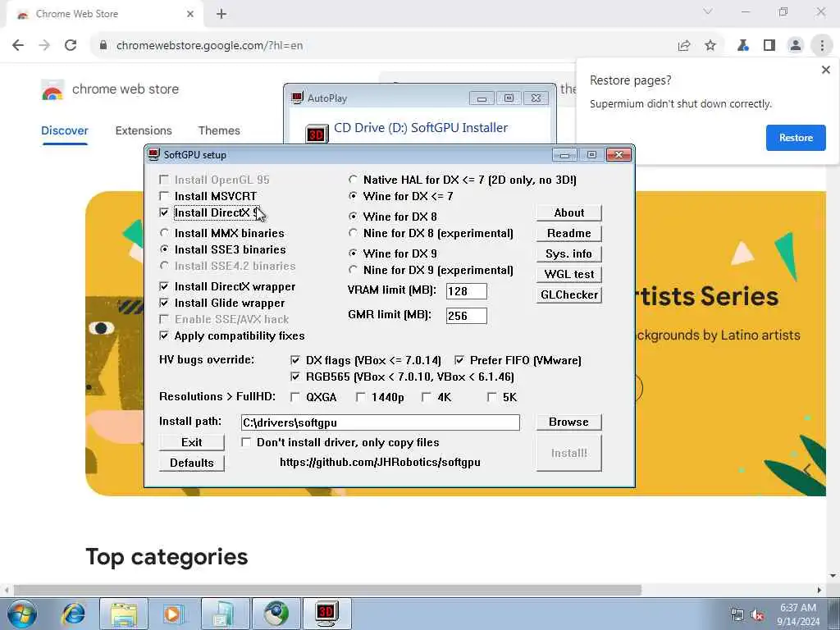
Task: Toggle the browser side panel icon
Action: [769, 46]
